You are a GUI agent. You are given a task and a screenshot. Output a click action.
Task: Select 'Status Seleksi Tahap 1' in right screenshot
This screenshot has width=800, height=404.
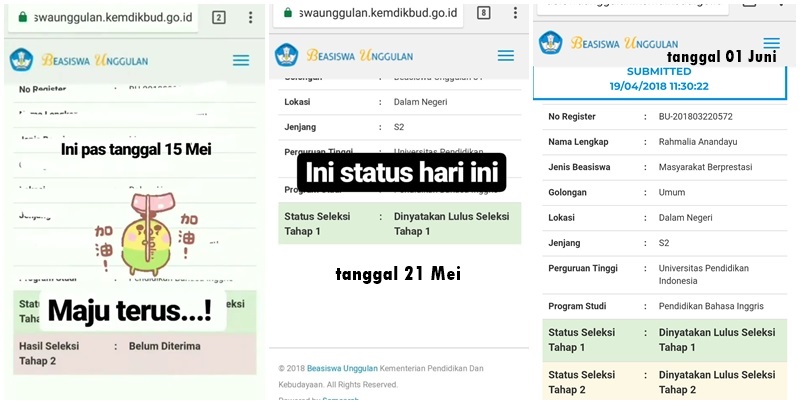tap(582, 340)
